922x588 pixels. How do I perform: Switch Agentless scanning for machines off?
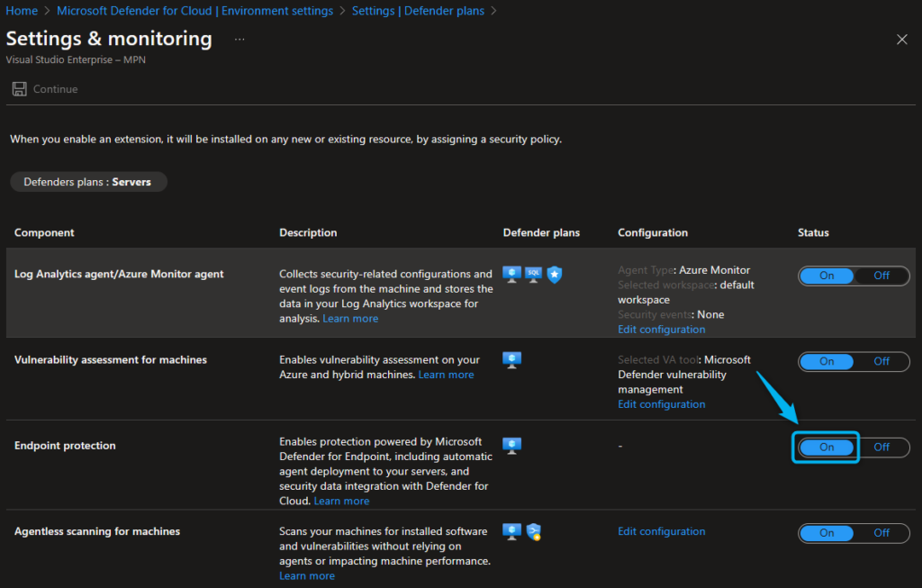[881, 532]
